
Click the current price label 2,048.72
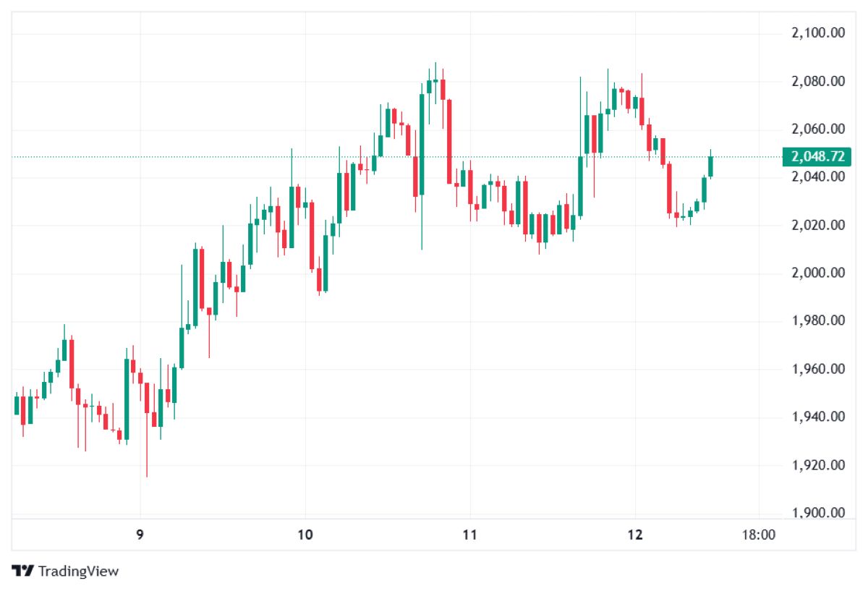pyautogui.click(x=818, y=156)
